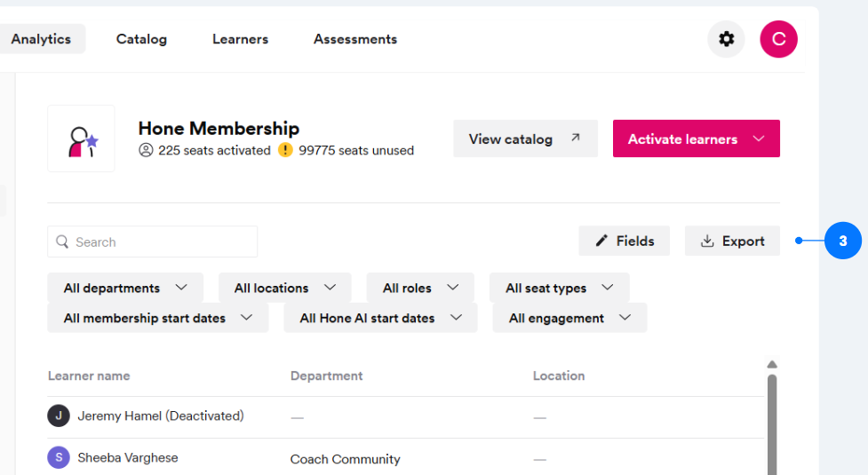The width and height of the screenshot is (868, 475).
Task: Go to the Assessments tab
Action: [355, 39]
